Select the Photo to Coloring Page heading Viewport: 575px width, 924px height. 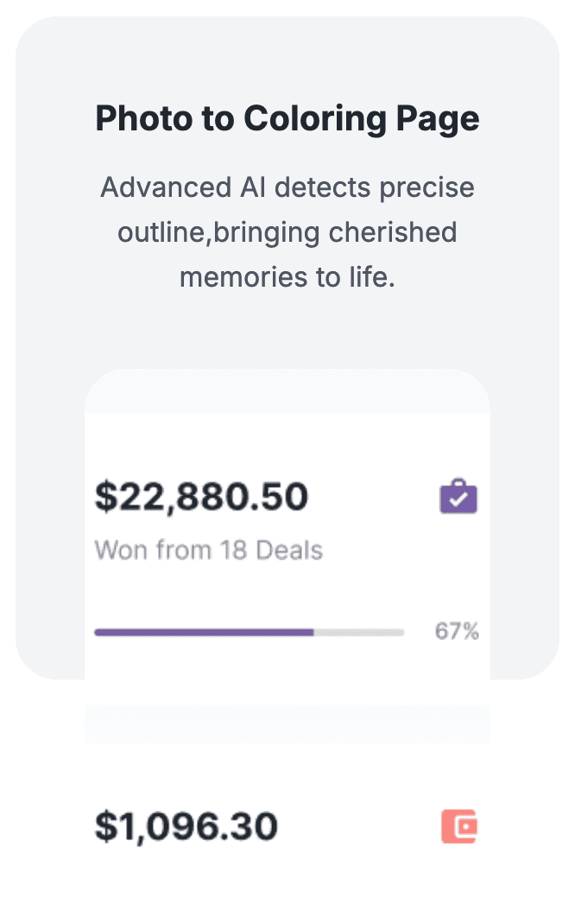click(287, 119)
